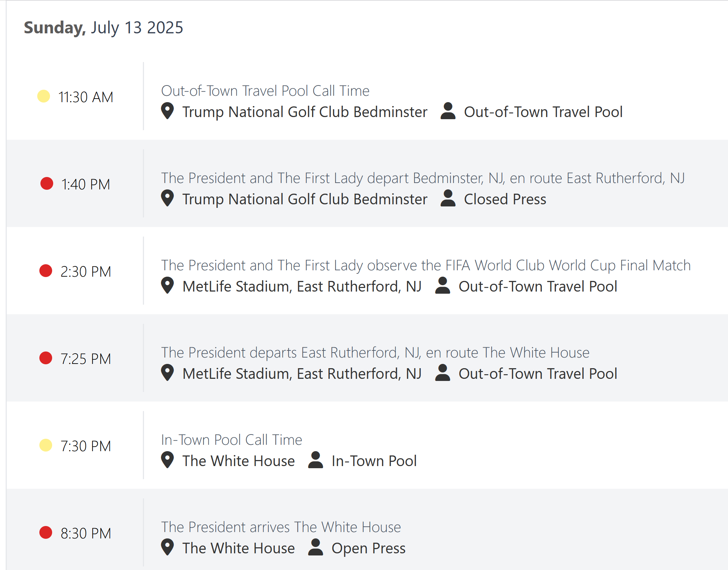Click the location pin icon for the 11:30 AM event
Image resolution: width=728 pixels, height=570 pixels.
click(x=167, y=111)
